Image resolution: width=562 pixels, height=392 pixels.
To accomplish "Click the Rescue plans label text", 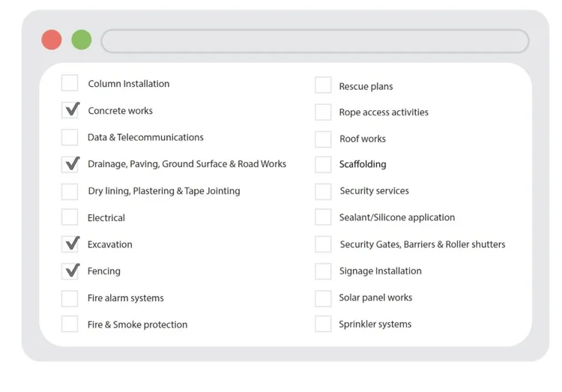I will [x=366, y=86].
